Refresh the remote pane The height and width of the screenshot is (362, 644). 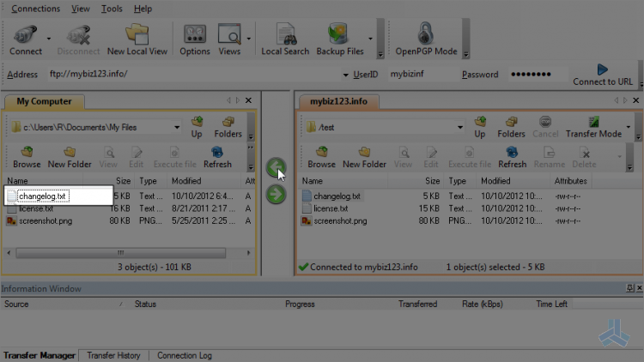[512, 158]
